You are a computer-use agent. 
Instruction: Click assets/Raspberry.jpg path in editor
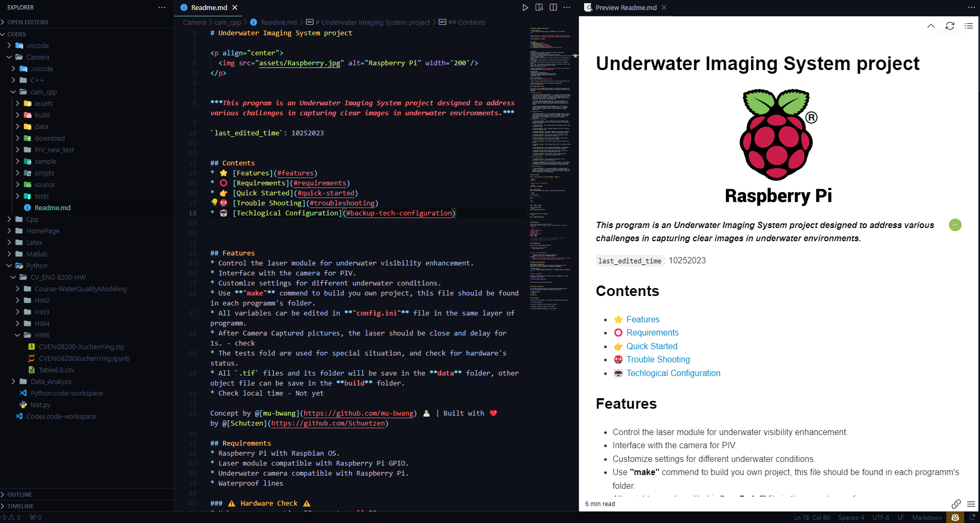click(299, 63)
